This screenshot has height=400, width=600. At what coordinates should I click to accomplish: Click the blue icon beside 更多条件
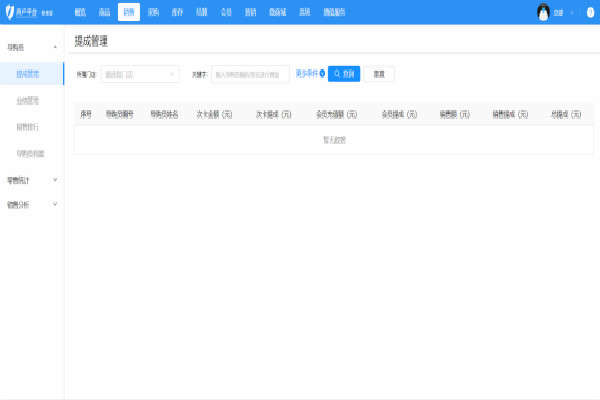pos(322,73)
